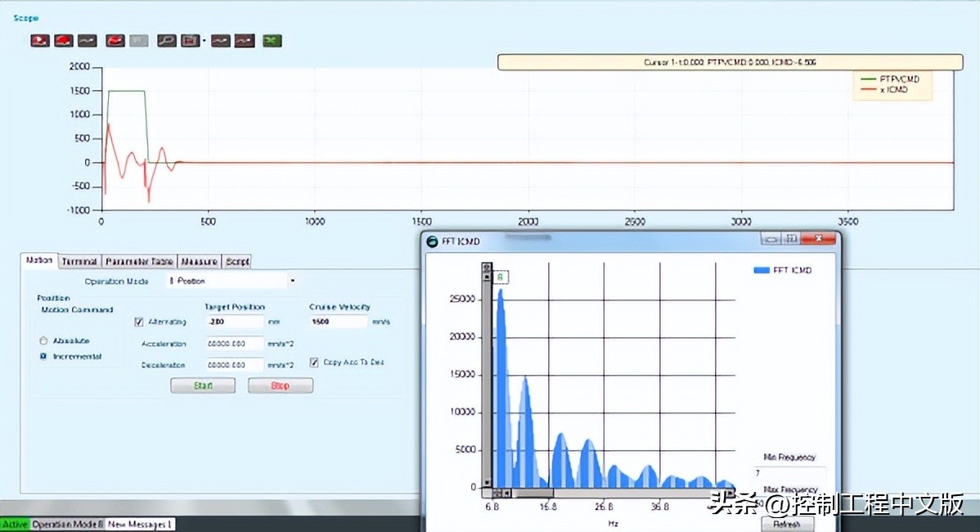Image resolution: width=980 pixels, height=532 pixels.
Task: Click the blue FFT ICMD legend swatch
Action: tap(762, 270)
